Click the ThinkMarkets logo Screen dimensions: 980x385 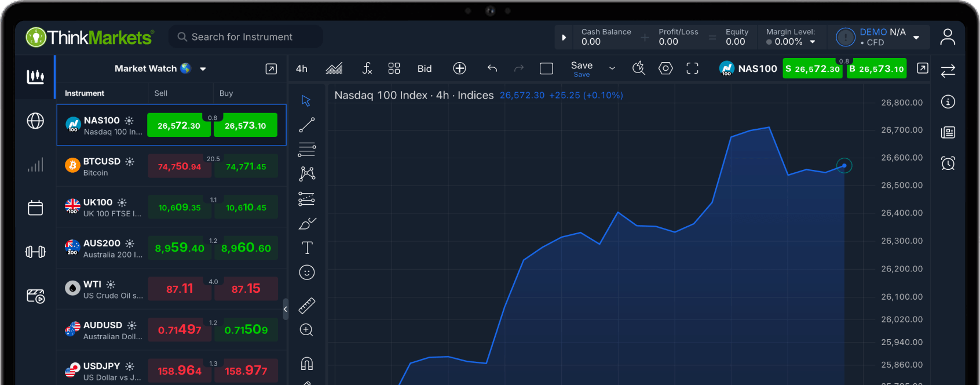click(90, 37)
